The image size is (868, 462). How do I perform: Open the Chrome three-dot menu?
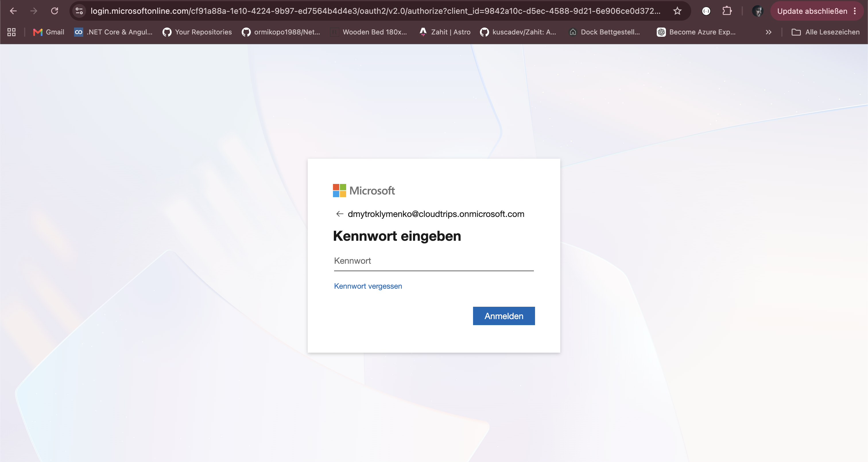coord(855,11)
